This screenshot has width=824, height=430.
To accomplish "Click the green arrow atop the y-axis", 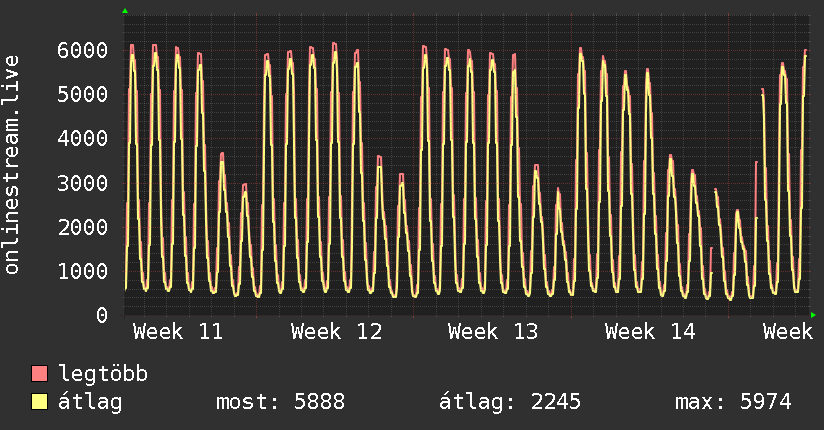I will tap(125, 11).
